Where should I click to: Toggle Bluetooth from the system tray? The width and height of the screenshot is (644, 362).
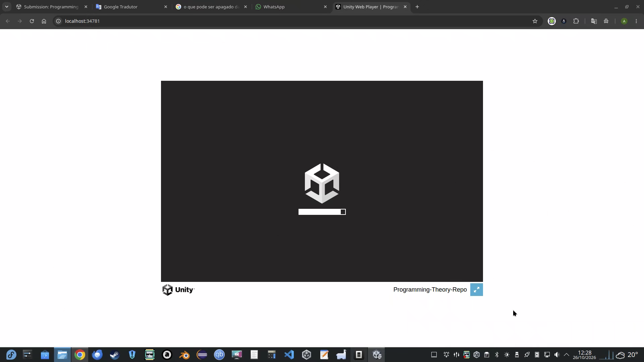[x=497, y=355]
